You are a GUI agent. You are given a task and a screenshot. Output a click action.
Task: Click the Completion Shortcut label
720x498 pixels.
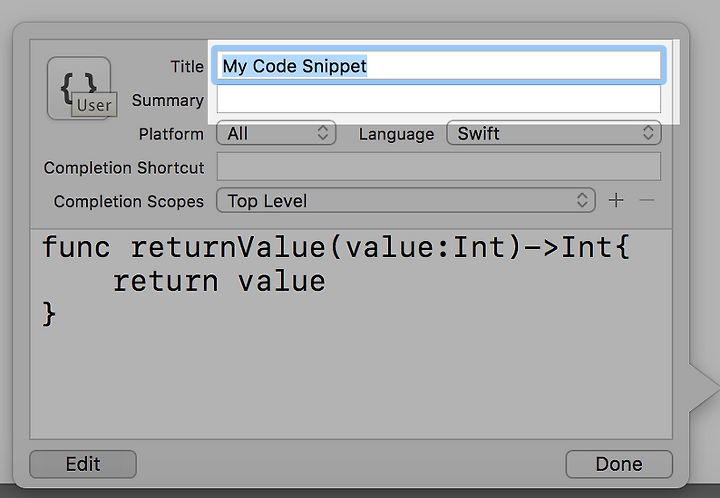(x=124, y=168)
